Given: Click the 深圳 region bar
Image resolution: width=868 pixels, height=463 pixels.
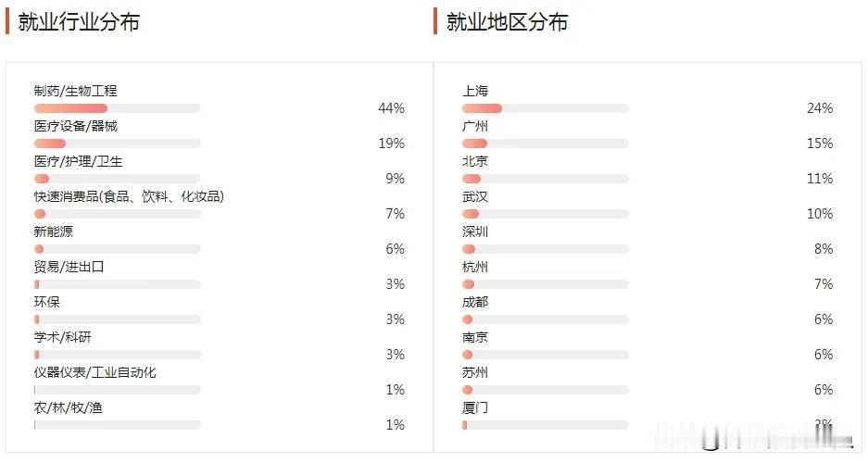Looking at the screenshot, I should (546, 249).
